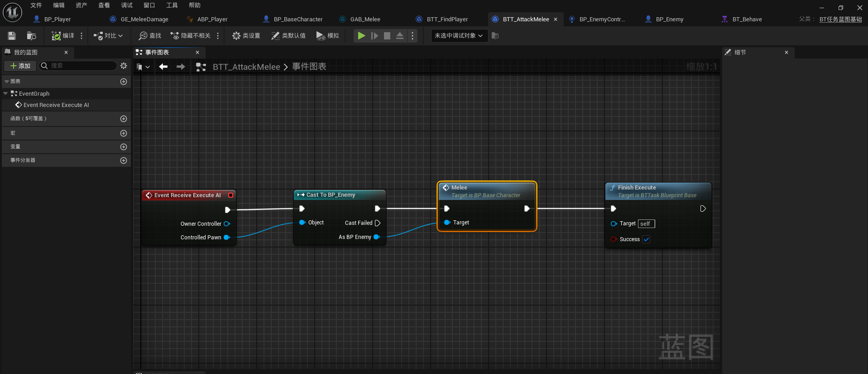The width and height of the screenshot is (868, 374).
Task: Switch to the GAB_Melee tab
Action: pyautogui.click(x=365, y=19)
